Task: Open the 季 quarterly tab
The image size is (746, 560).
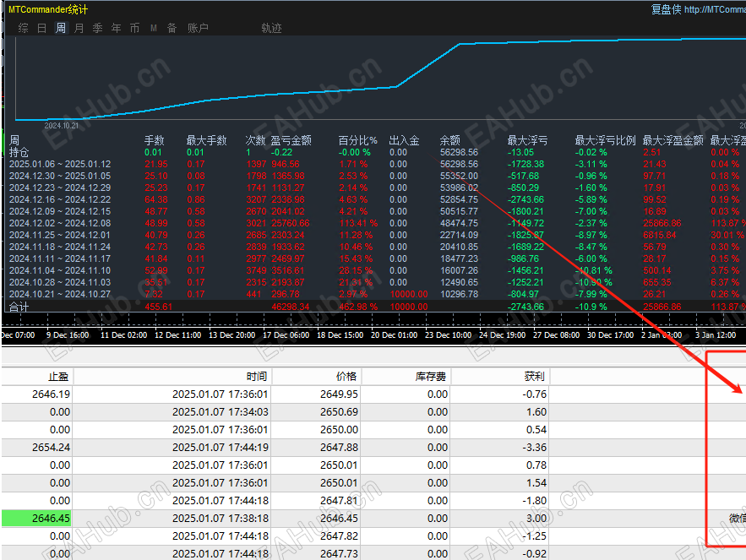Action: point(97,28)
